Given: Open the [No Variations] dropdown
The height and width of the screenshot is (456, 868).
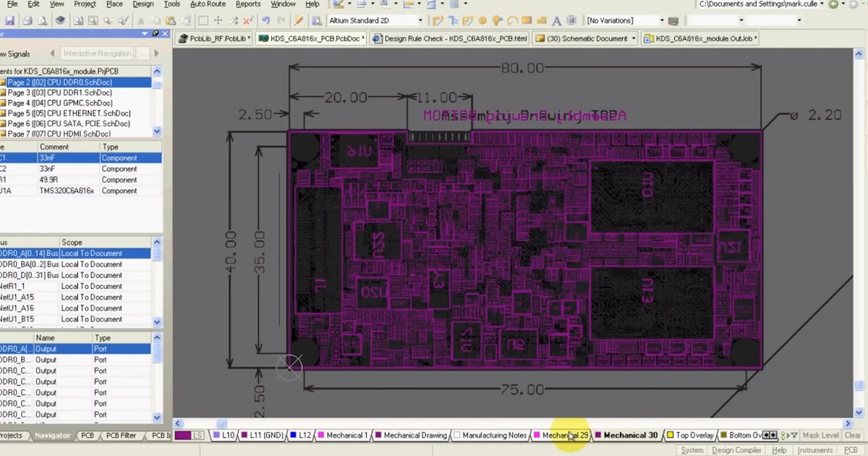Looking at the screenshot, I should 661,20.
